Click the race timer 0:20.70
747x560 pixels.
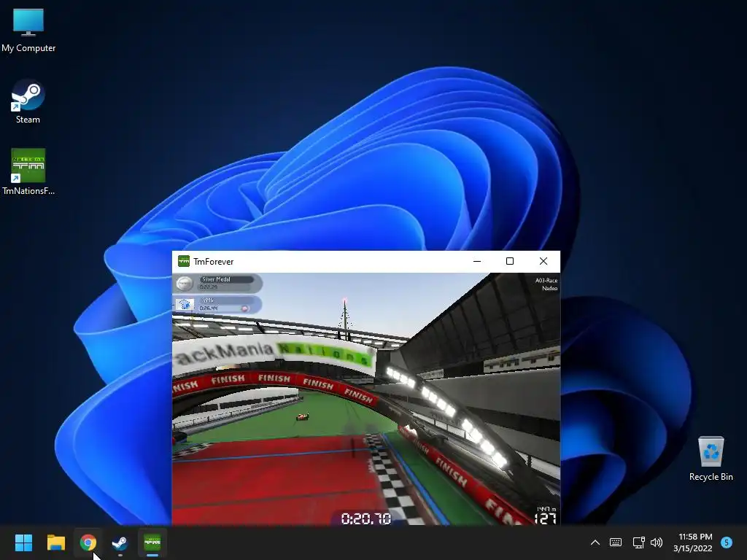366,518
